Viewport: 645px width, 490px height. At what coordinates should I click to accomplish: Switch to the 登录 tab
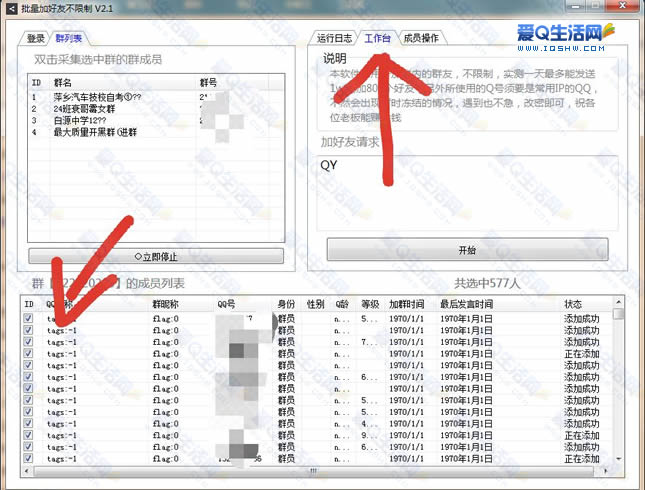point(35,39)
